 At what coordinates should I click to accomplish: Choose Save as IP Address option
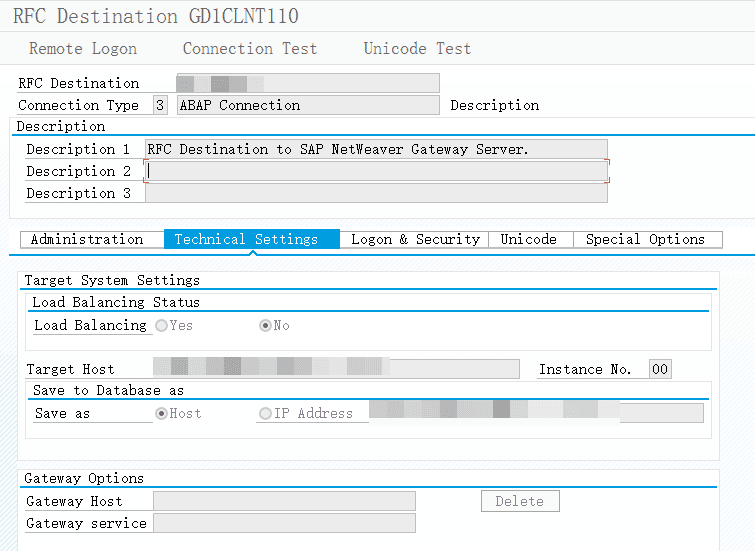(265, 413)
